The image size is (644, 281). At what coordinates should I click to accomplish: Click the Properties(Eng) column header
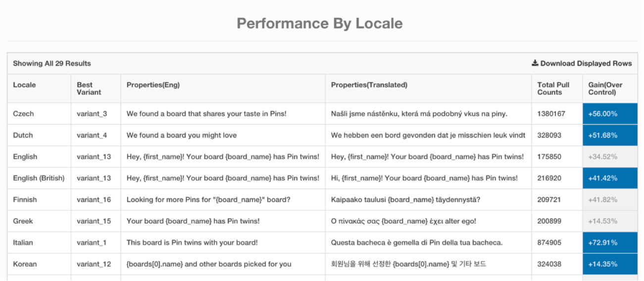pyautogui.click(x=153, y=85)
